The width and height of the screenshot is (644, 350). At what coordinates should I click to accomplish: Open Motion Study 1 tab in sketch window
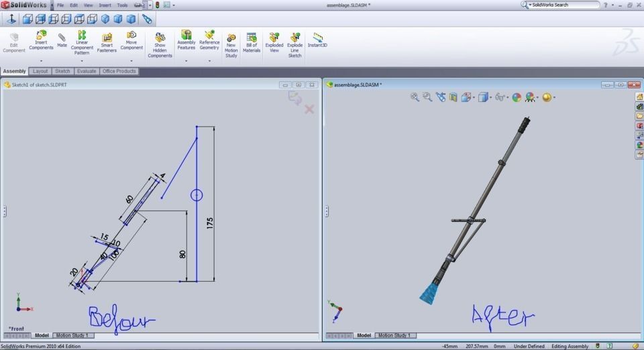click(x=72, y=335)
